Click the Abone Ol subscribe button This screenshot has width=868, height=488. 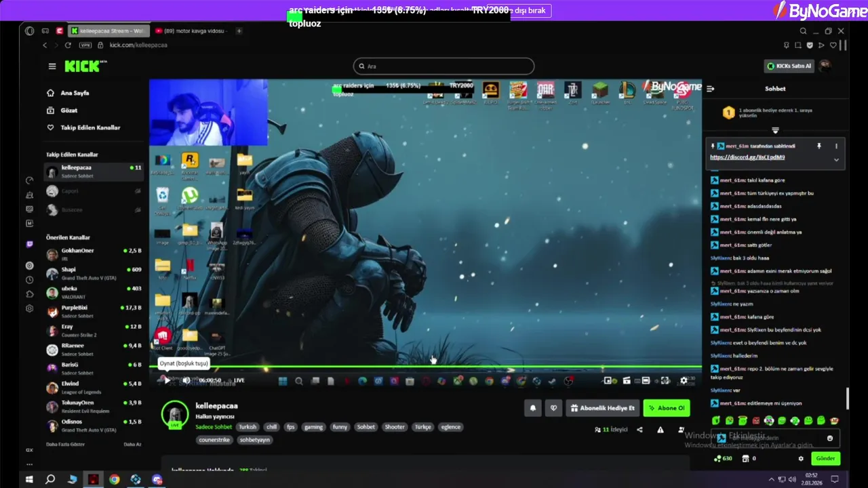pos(666,408)
